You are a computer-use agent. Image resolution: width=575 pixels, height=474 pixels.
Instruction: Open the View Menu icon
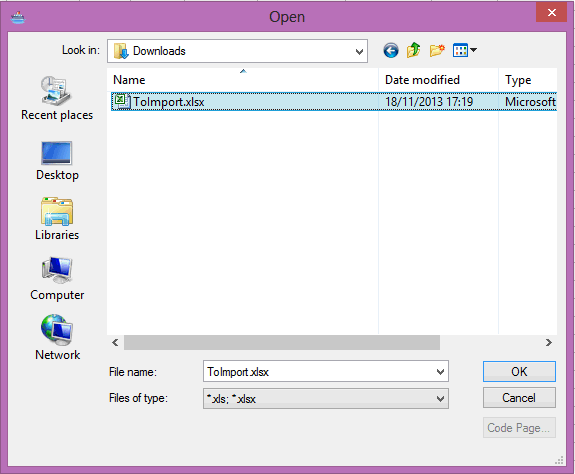point(465,50)
